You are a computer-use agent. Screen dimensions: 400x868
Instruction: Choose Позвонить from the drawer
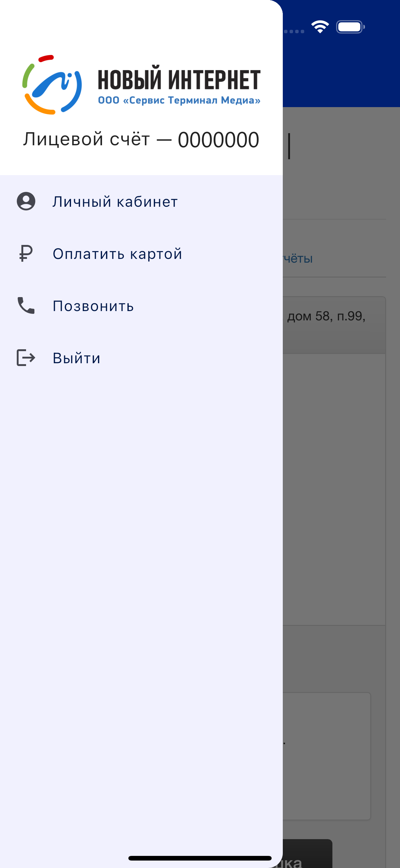[141, 305]
